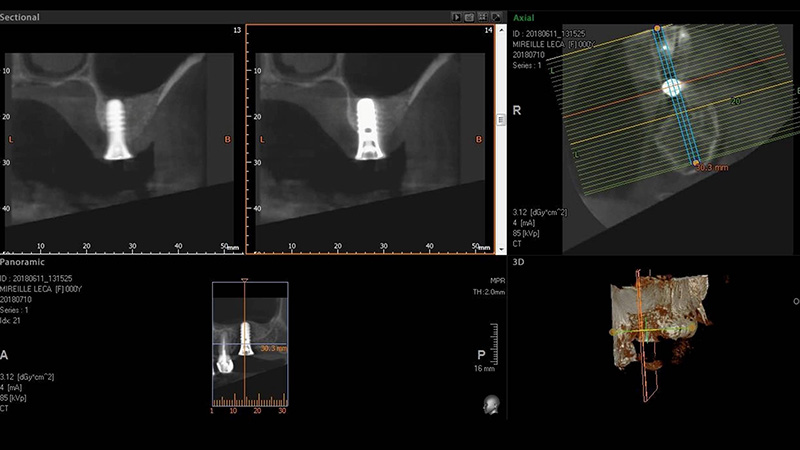Activate the Axial view title

click(x=526, y=18)
